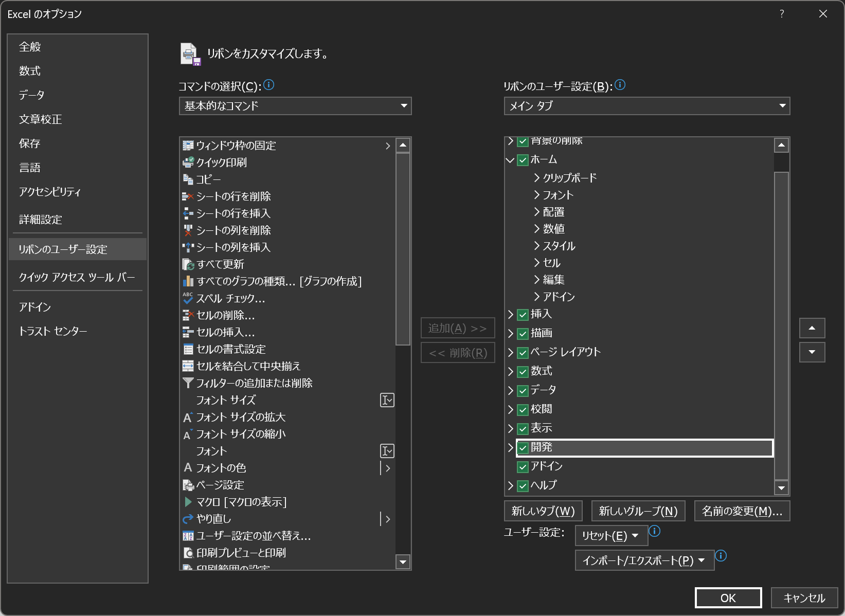The width and height of the screenshot is (845, 616).
Task: Click the フォント サイズの縮小 icon
Action: [x=188, y=434]
